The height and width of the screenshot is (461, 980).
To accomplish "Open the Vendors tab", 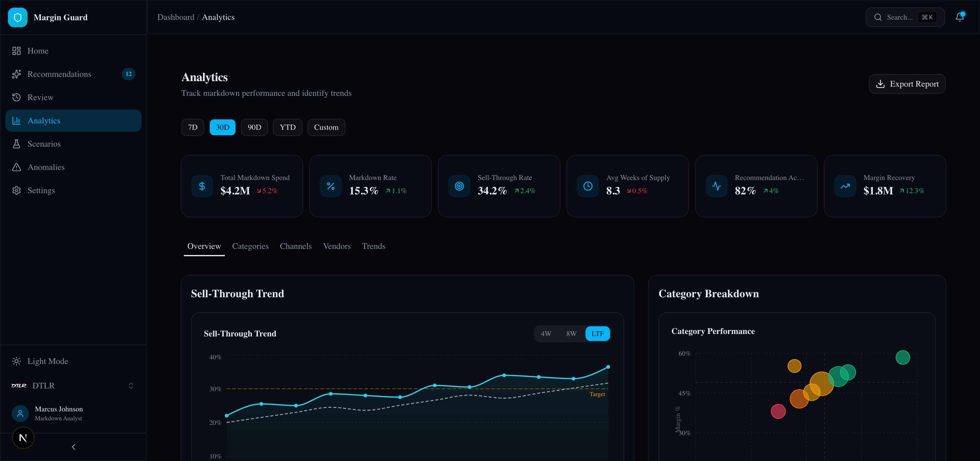I will click(337, 246).
